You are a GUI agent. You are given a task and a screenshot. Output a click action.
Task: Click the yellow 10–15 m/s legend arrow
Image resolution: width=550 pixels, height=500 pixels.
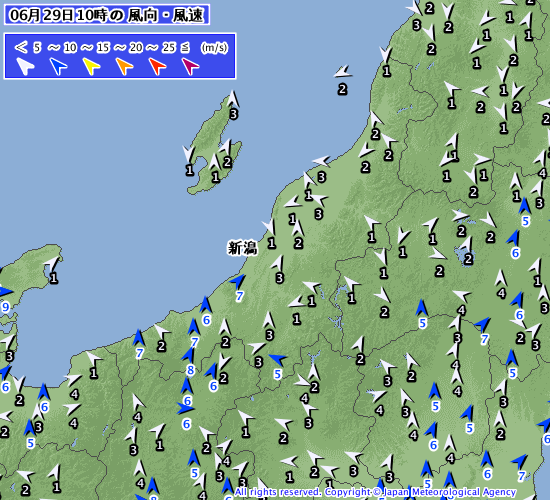[91, 66]
